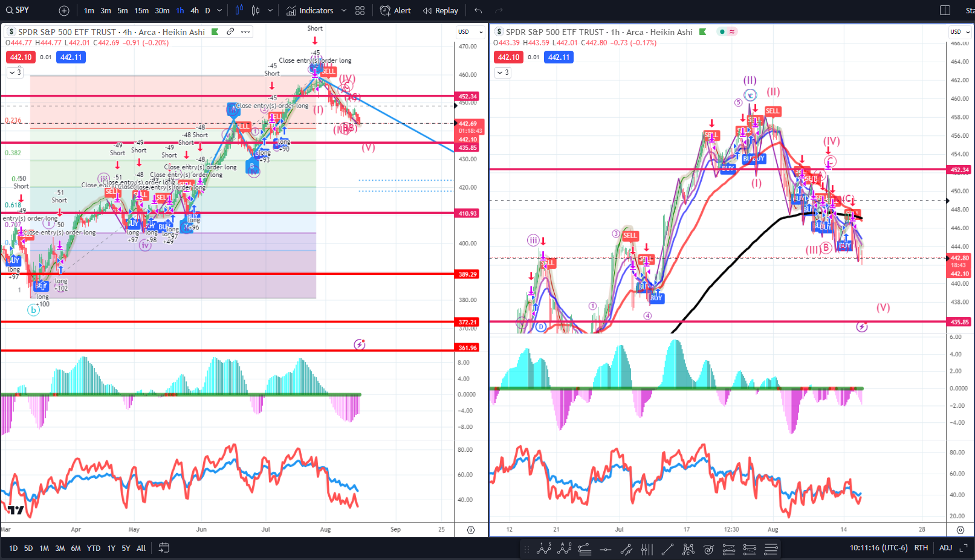The width and height of the screenshot is (975, 560).
Task: Open more options on the 4h chart legend
Action: click(245, 31)
